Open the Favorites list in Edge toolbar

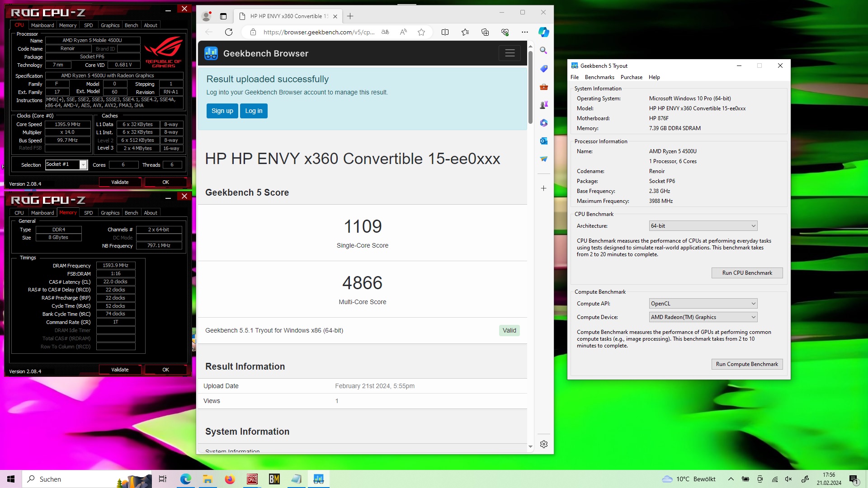(x=465, y=32)
